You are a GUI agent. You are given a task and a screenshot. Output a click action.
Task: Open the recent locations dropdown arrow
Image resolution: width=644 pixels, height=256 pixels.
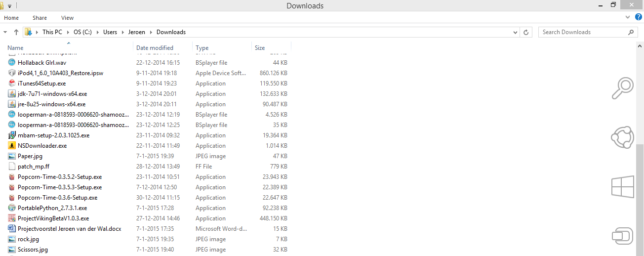(x=5, y=32)
